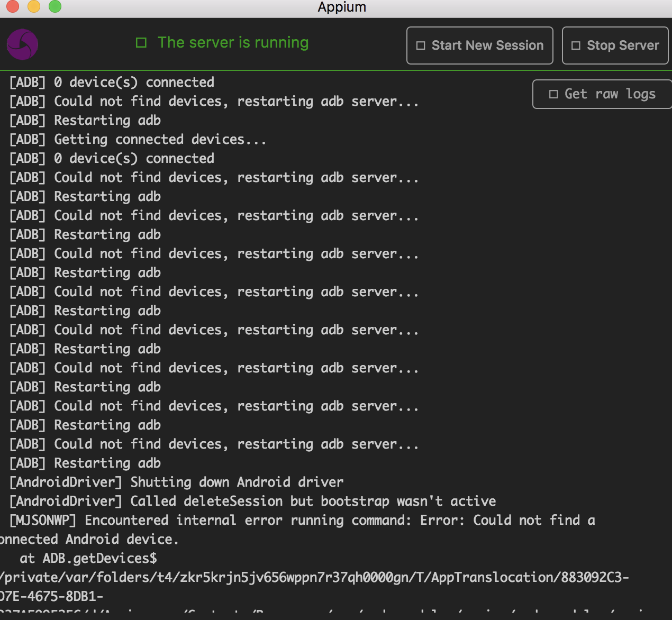Click the 'Appium' window title text
Screen dimensions: 672x620
pos(342,7)
